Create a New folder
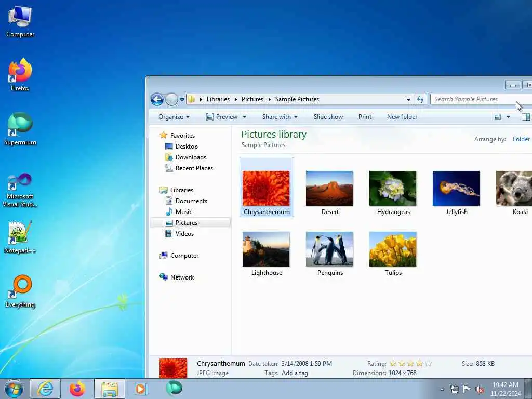The image size is (532, 399). [402, 117]
